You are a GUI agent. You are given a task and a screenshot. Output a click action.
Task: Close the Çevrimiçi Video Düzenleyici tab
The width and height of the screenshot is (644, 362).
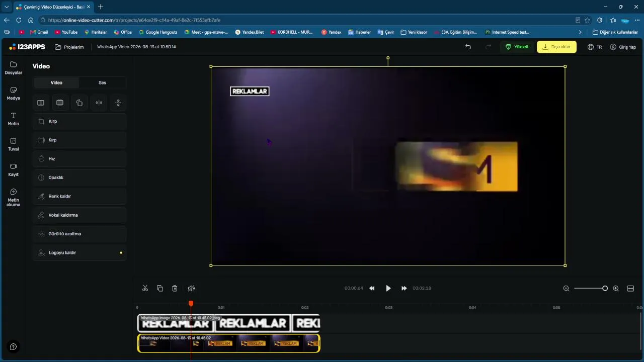point(89,7)
